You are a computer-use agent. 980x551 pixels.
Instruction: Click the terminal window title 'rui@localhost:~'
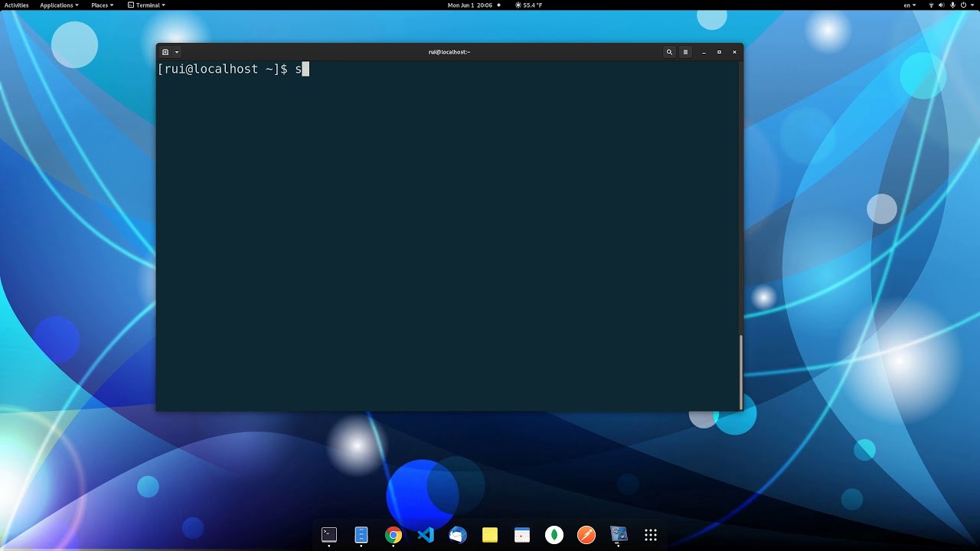[449, 52]
